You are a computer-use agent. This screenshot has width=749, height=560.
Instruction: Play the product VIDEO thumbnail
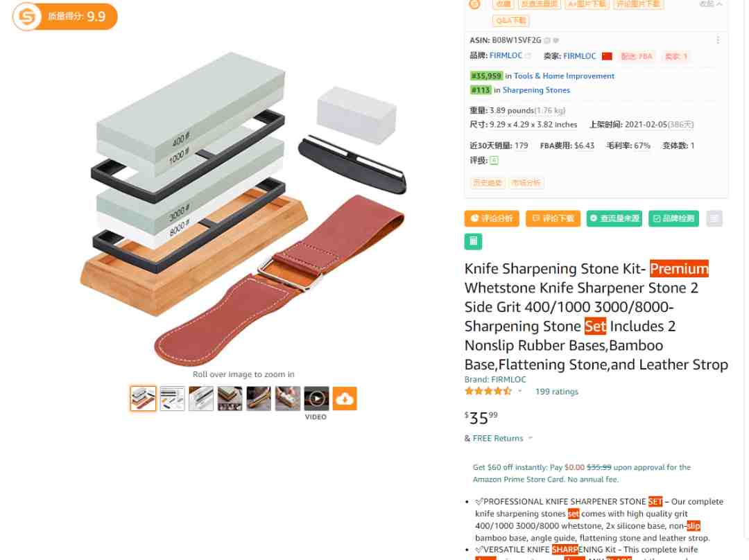(x=316, y=398)
